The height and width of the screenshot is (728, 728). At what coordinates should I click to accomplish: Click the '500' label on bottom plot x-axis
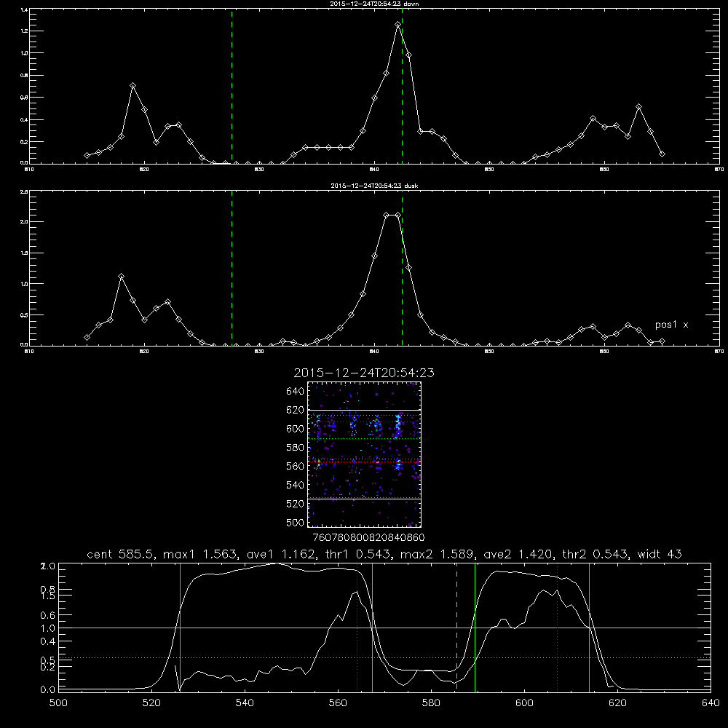(58, 703)
